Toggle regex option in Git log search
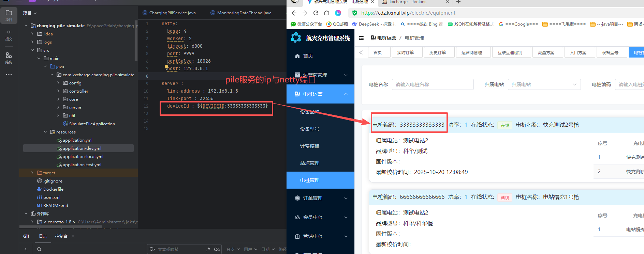This screenshot has height=254, width=644. coord(208,249)
